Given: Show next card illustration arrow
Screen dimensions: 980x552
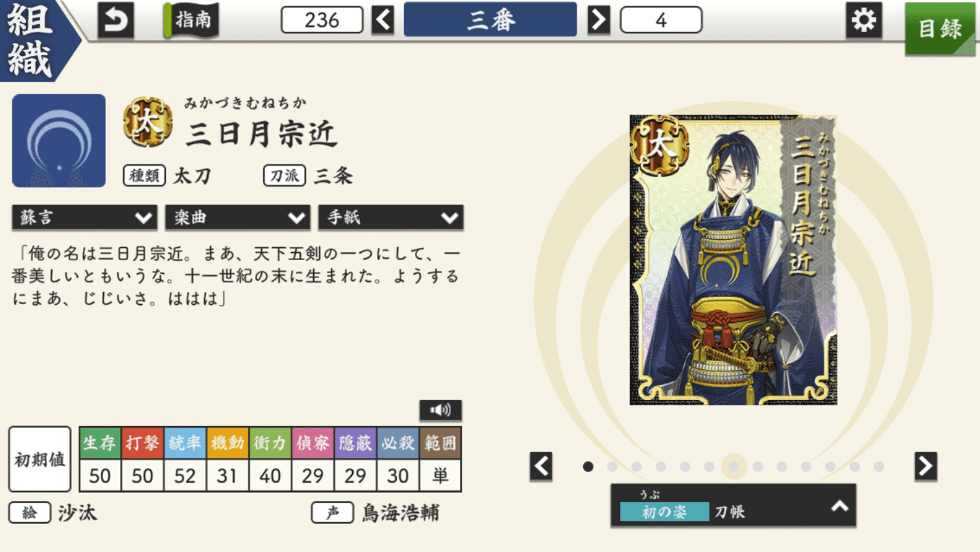Looking at the screenshot, I should tap(926, 466).
